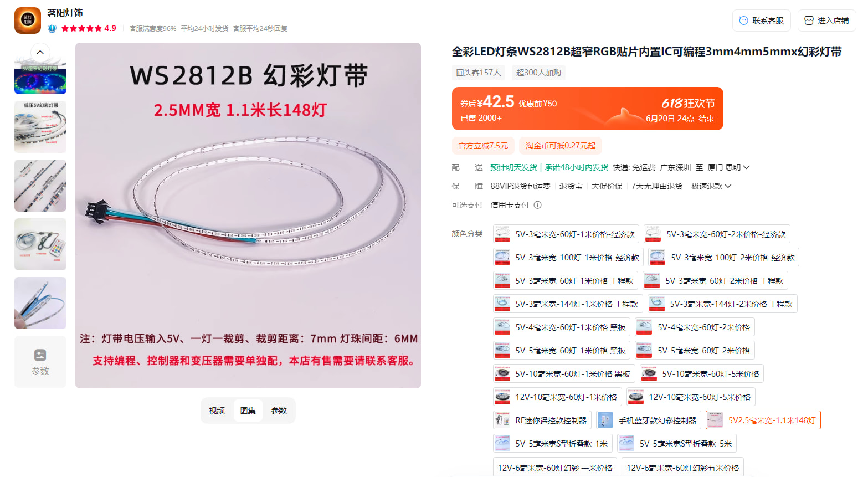The width and height of the screenshot is (868, 477).
Task: Pick 12V-10毫米宽-60灯-5米价格 variant
Action: (691, 397)
